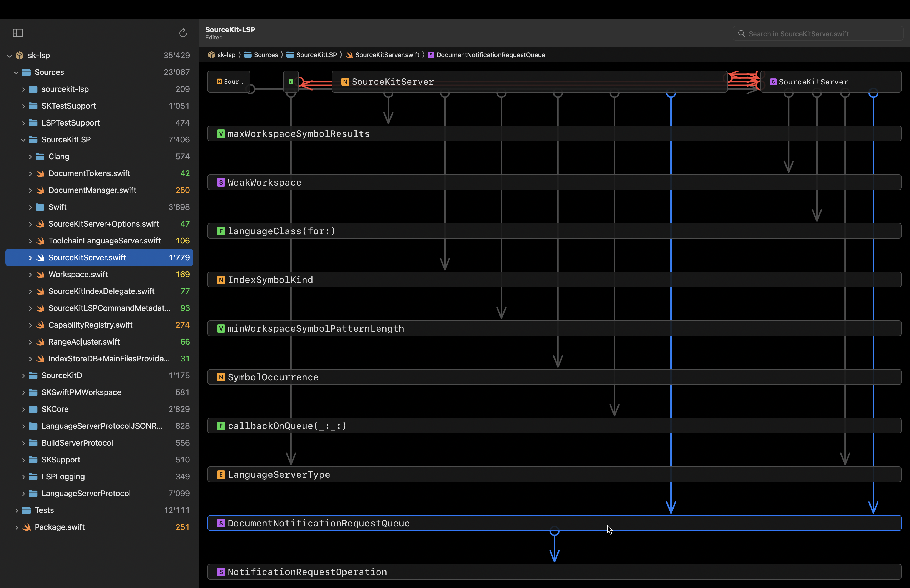Select the LSPTestSupport folder row

pyautogui.click(x=99, y=123)
